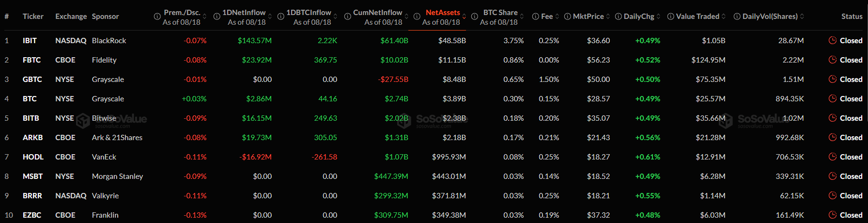Select the Fidelity sponsor cell
Viewport: 868px width, 223px height.
tap(104, 60)
